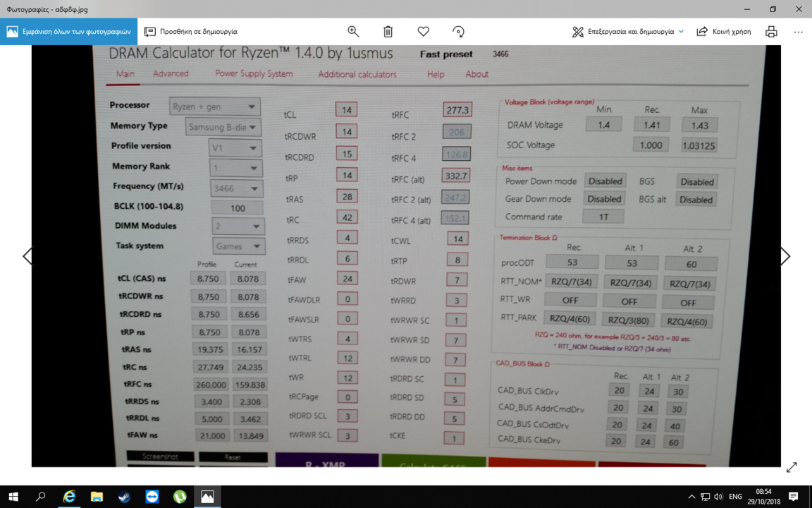Viewport: 812px width, 508px height.
Task: Click Show all photos button
Action: (68, 32)
